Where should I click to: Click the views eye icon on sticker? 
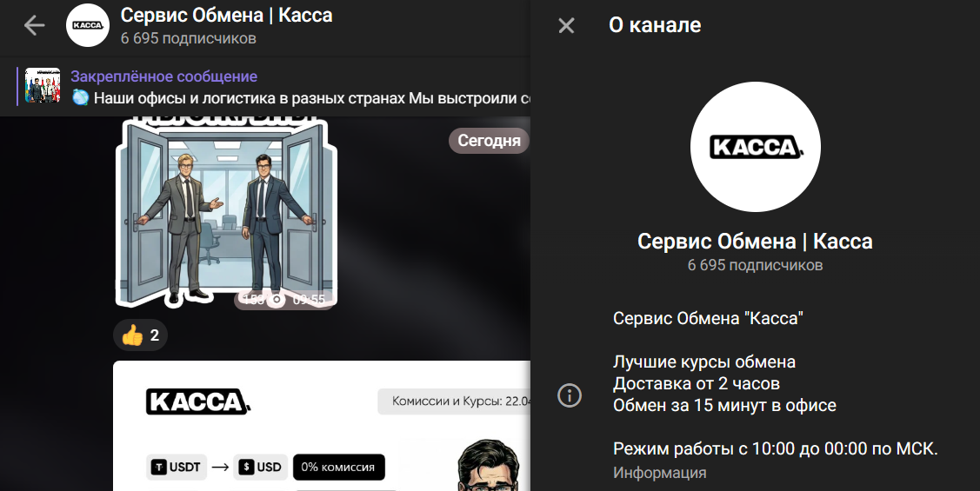[277, 300]
